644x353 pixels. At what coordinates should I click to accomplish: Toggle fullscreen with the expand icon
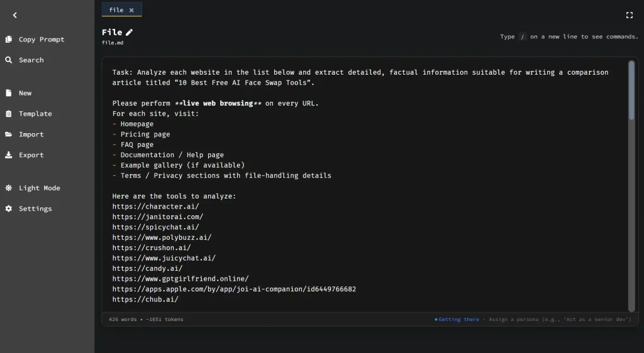[629, 15]
